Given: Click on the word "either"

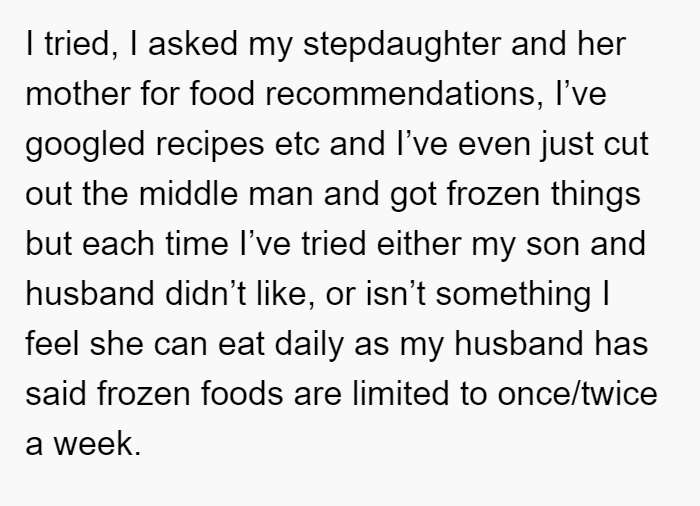Looking at the screenshot, I should point(419,244).
